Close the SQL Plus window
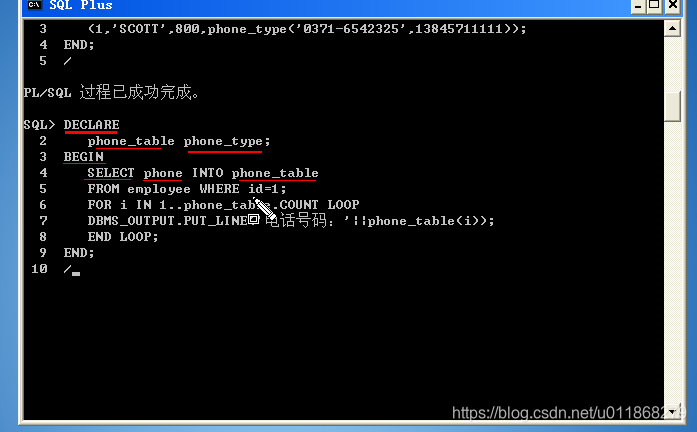The height and width of the screenshot is (432, 697). point(673,6)
